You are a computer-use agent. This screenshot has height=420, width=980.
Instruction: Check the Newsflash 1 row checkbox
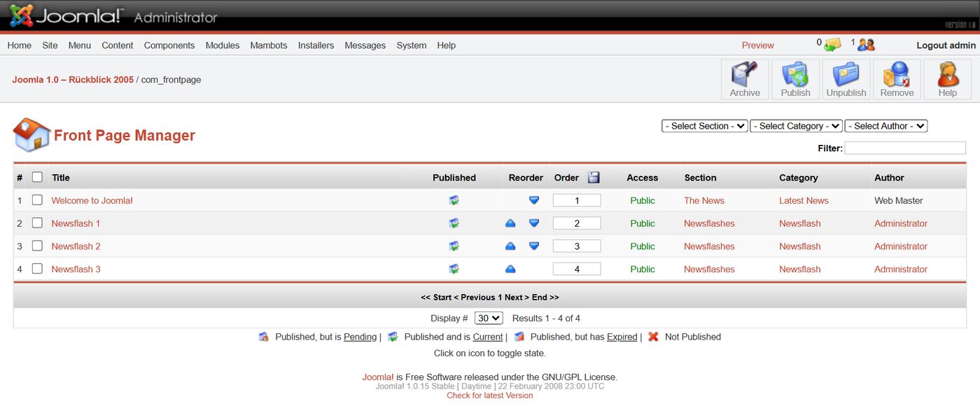coord(37,223)
